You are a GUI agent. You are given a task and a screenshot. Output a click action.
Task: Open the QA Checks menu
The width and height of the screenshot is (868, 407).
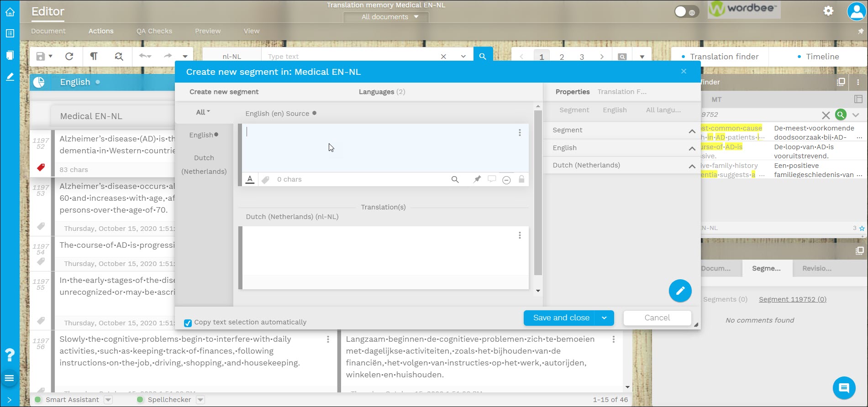coord(154,31)
